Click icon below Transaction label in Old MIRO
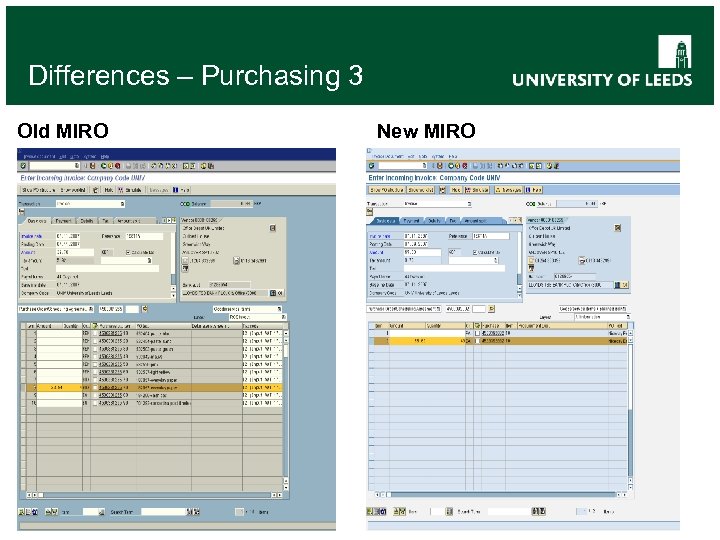 point(22,211)
